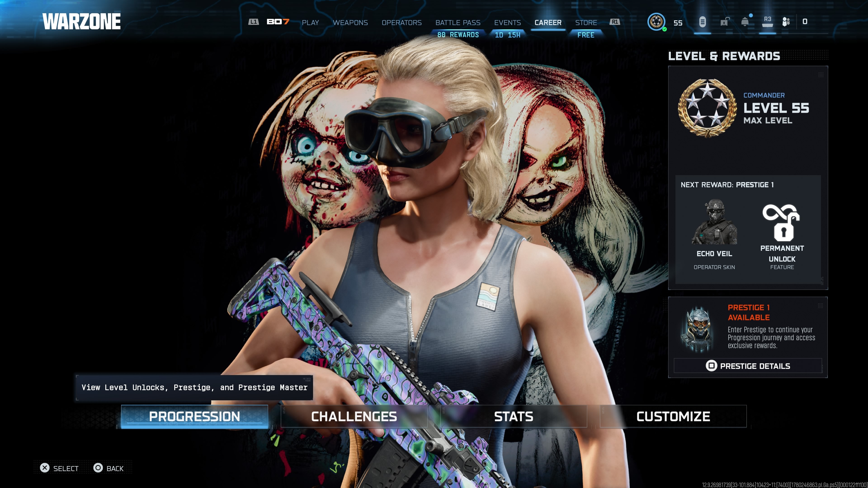This screenshot has height=488, width=868.
Task: Click the FREE badge under Store
Action: [x=586, y=35]
